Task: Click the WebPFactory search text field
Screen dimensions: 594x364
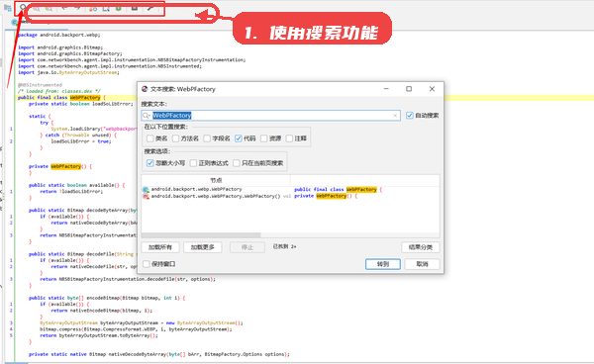Action: [x=271, y=116]
